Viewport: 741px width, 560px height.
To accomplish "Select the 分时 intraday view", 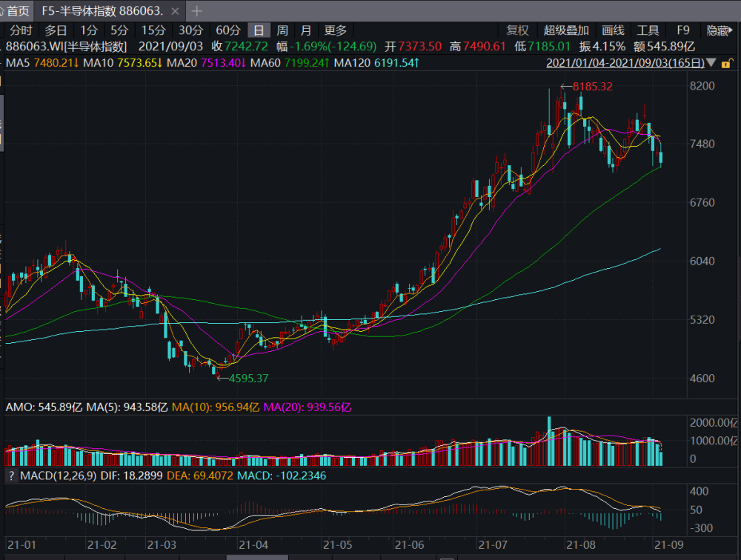I will point(21,30).
